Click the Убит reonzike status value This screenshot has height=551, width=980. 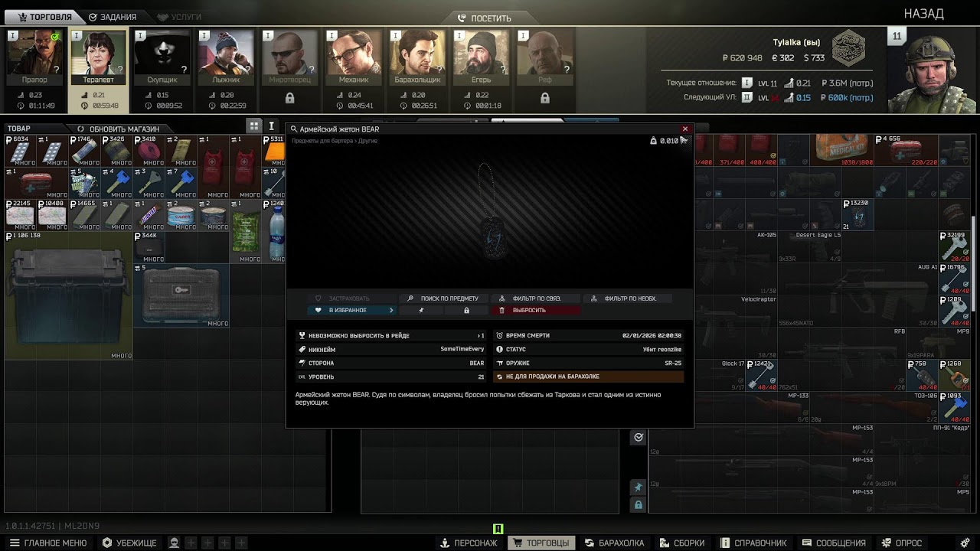(x=661, y=350)
